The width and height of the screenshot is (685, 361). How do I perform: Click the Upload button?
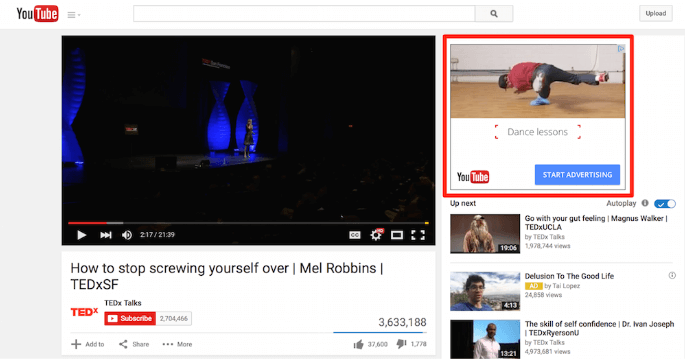coord(656,14)
